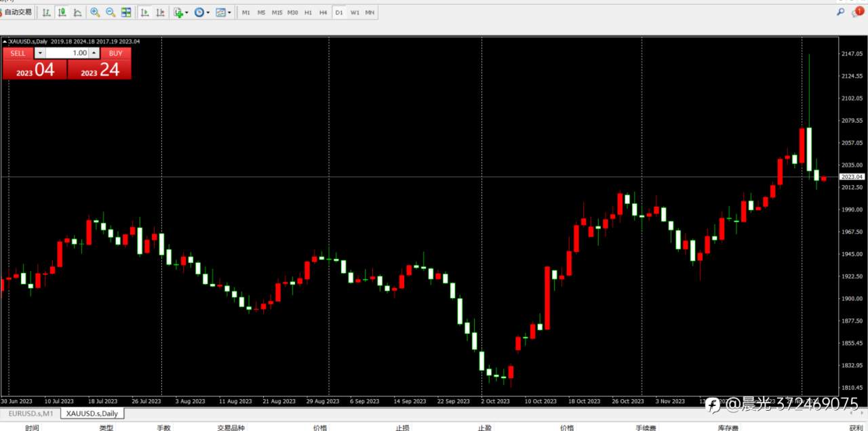Toggle chart auto scroll icon
Viewport: 868px width, 431px height.
(x=144, y=12)
